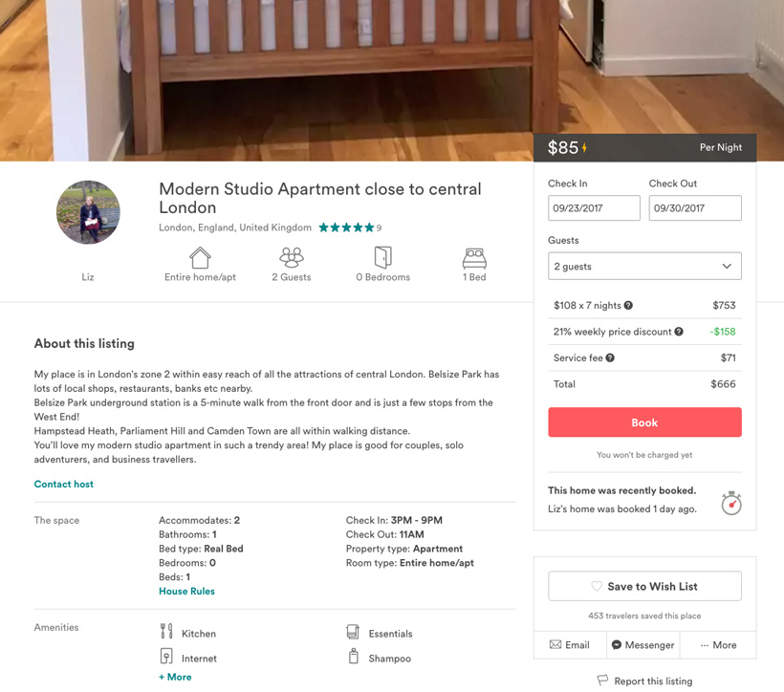The height and width of the screenshot is (692, 784).
Task: Share the listing via Email
Action: click(570, 645)
